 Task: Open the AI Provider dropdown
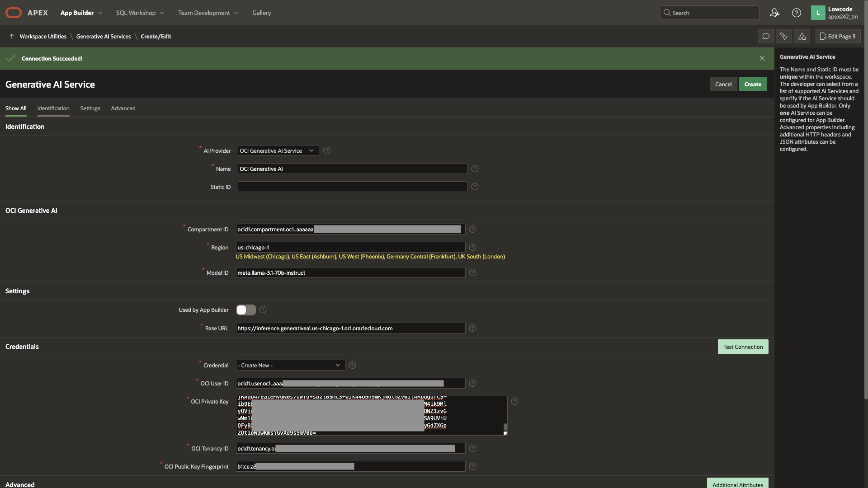click(x=278, y=150)
